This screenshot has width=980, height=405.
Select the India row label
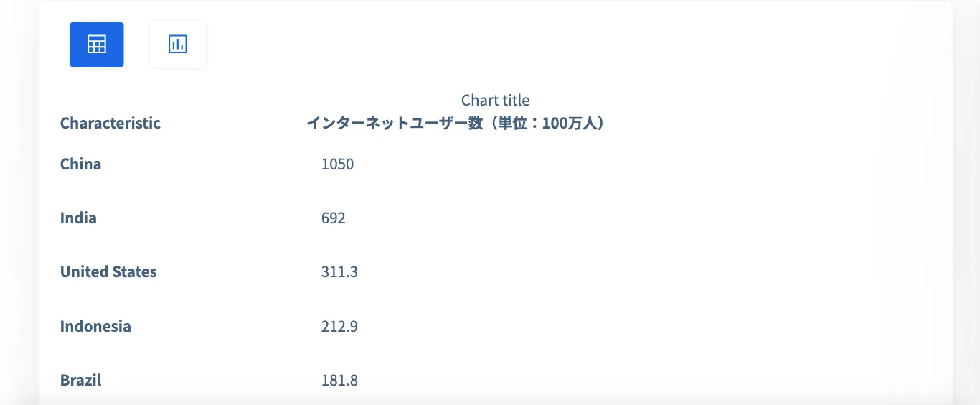(78, 218)
